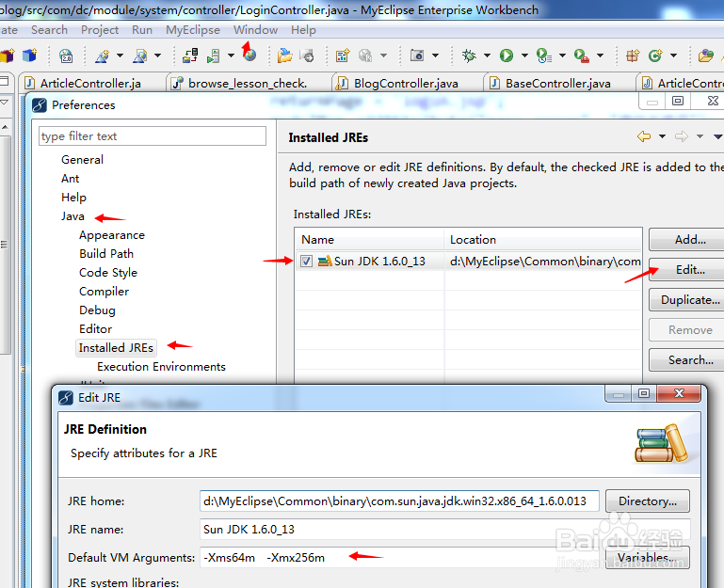Image resolution: width=724 pixels, height=588 pixels.
Task: Click the blue cube new project icon
Action: pyautogui.click(x=30, y=56)
